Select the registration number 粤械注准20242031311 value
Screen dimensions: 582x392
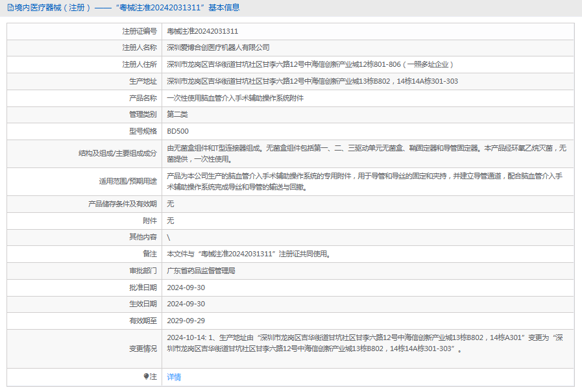(x=202, y=31)
